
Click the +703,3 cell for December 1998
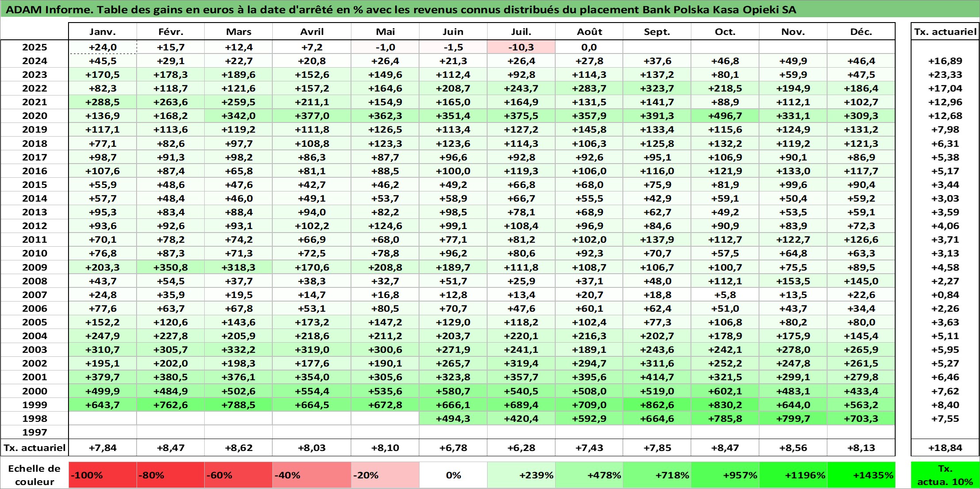tap(861, 418)
